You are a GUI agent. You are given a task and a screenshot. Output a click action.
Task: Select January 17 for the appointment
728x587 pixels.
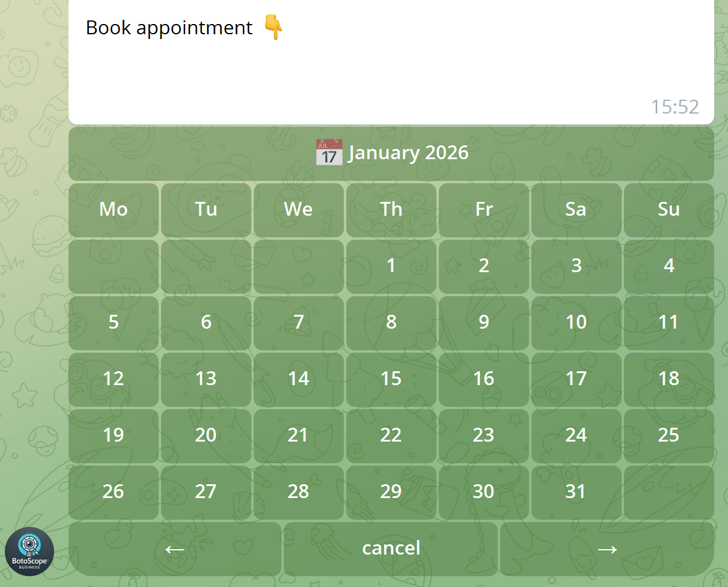coord(576,379)
